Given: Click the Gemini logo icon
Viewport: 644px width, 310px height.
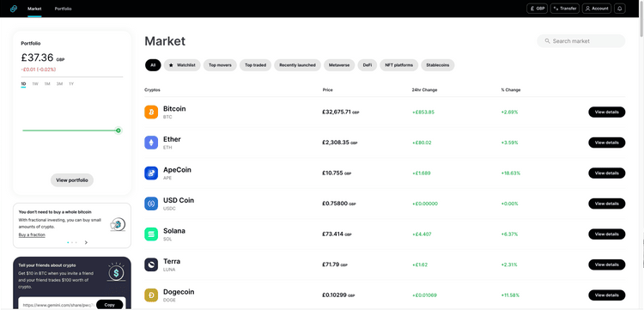Looking at the screenshot, I should tap(14, 9).
